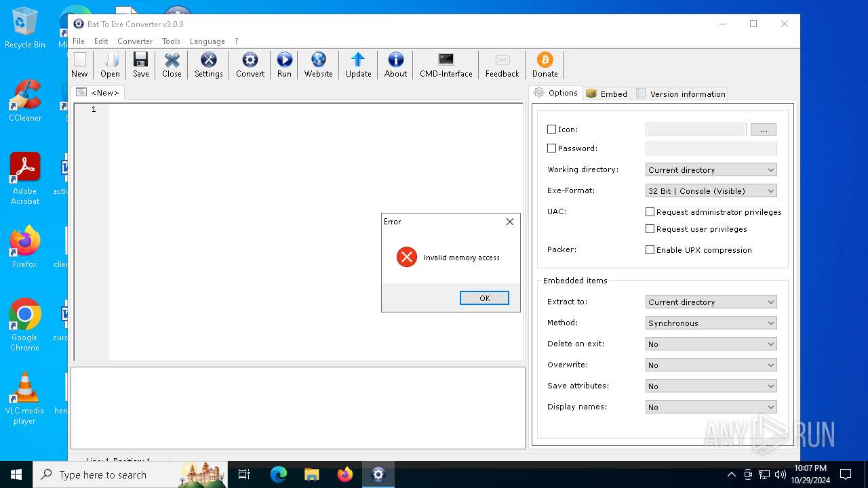
Task: Expand the Overwrite dropdown
Action: pyautogui.click(x=711, y=365)
